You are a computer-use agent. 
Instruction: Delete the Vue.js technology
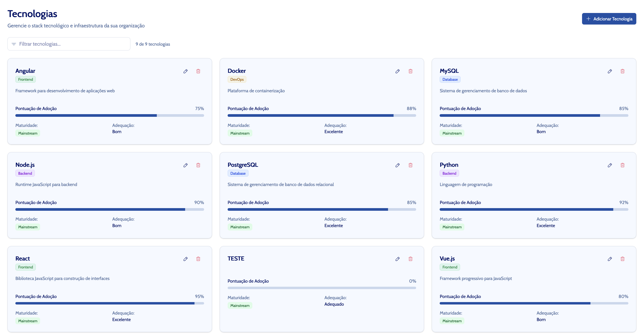(x=622, y=259)
